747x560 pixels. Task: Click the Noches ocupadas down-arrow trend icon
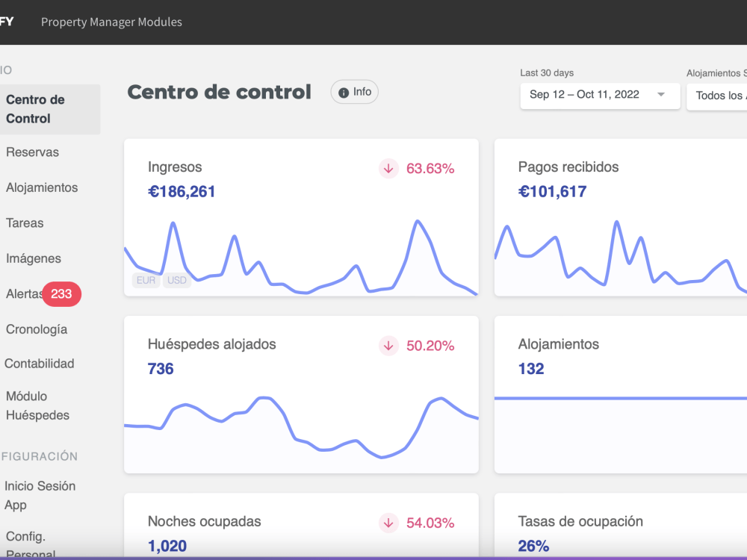coord(388,523)
